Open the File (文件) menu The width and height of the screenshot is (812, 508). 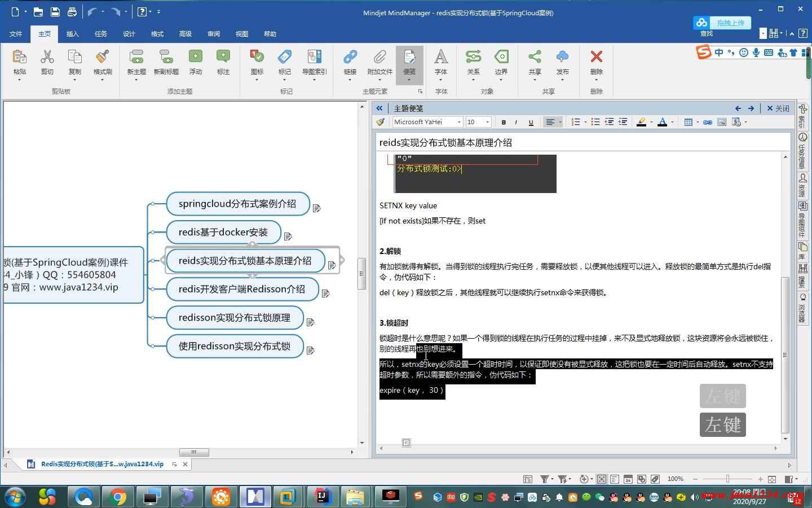[x=16, y=34]
